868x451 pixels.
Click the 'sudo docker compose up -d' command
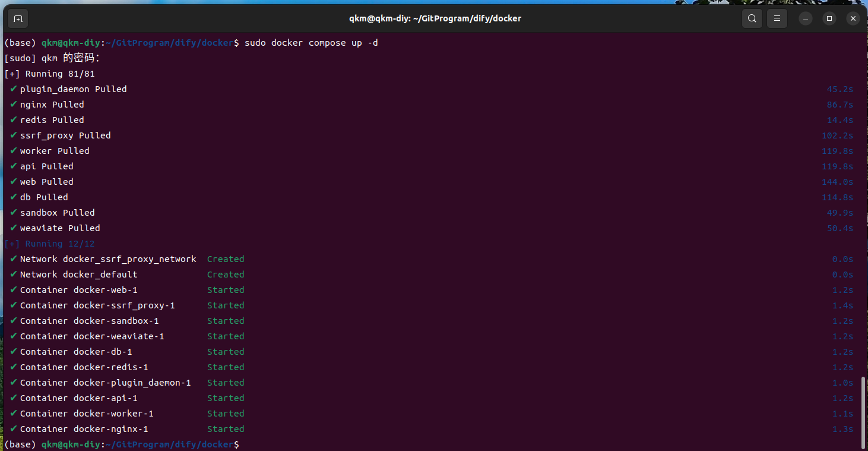[x=311, y=43]
